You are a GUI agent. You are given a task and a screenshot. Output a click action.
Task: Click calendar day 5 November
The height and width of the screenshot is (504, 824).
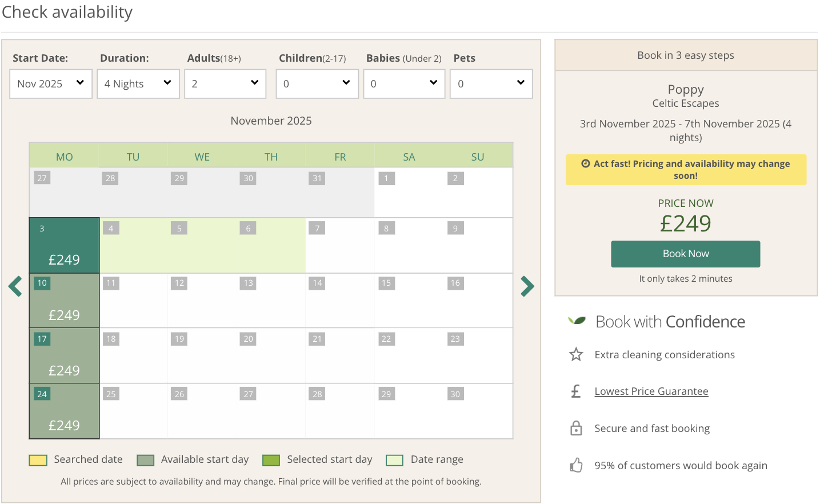pos(202,245)
